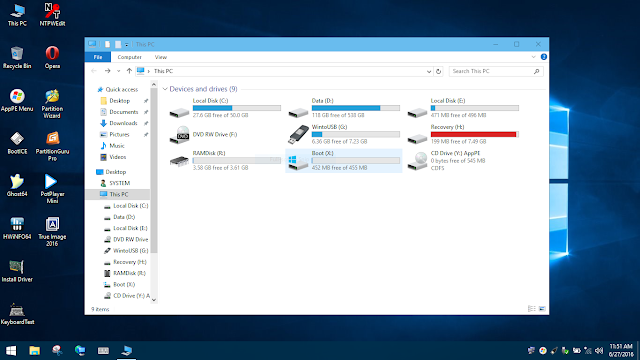Click the Up arrow navigation button

pos(129,71)
